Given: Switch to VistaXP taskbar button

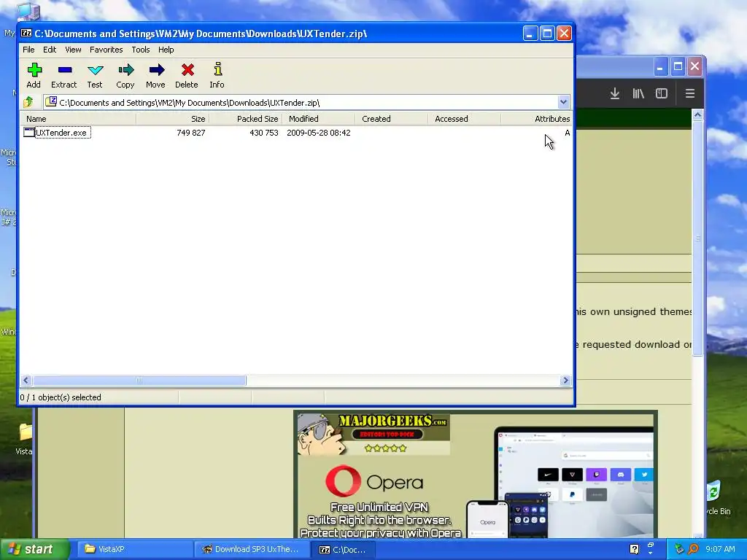Looking at the screenshot, I should click(x=135, y=549).
